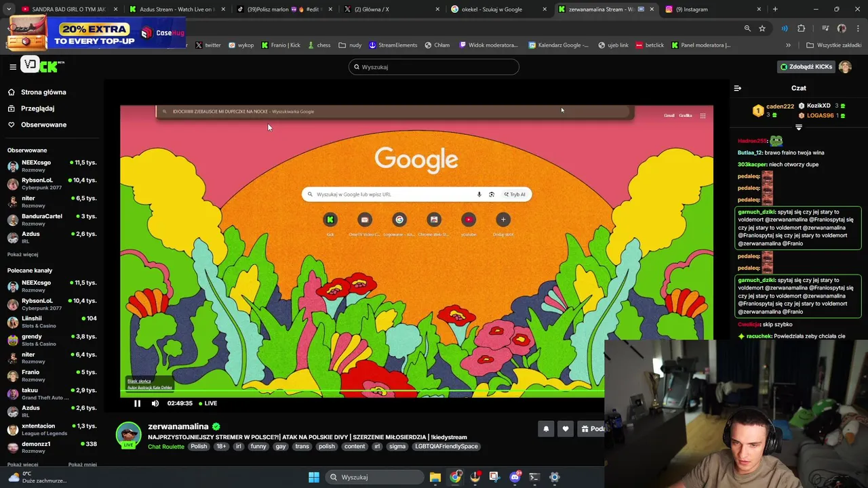Open Obserwowane in sidebar
This screenshot has height=488, width=868.
[x=43, y=125]
